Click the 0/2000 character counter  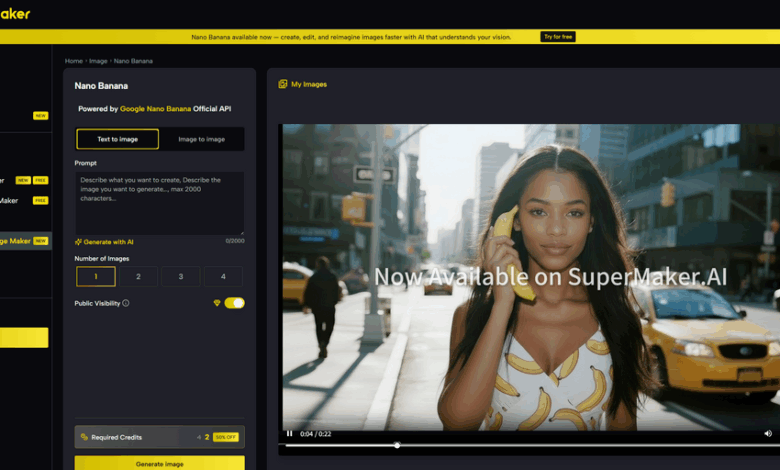pyautogui.click(x=235, y=241)
